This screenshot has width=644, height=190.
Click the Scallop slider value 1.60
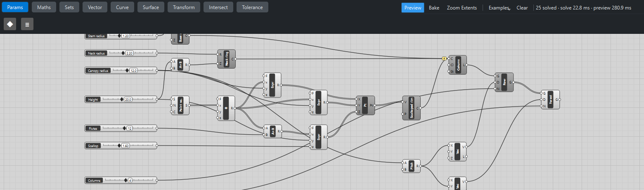pyautogui.click(x=126, y=145)
